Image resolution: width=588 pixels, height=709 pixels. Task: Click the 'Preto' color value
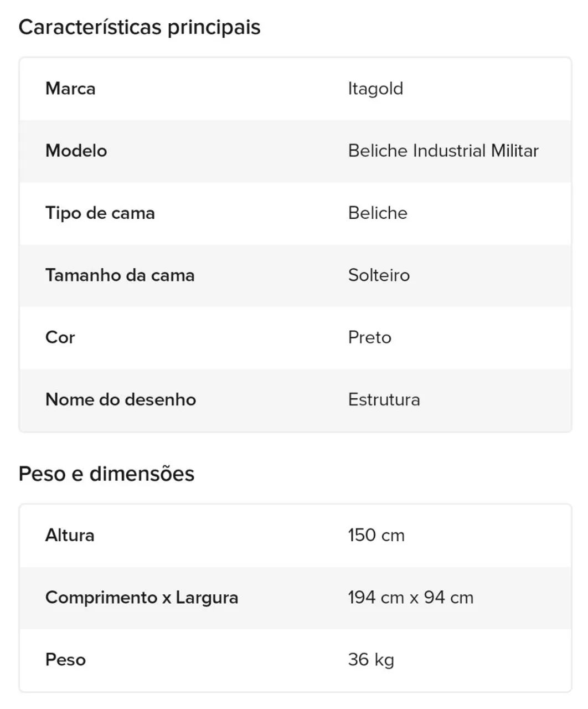pos(369,337)
